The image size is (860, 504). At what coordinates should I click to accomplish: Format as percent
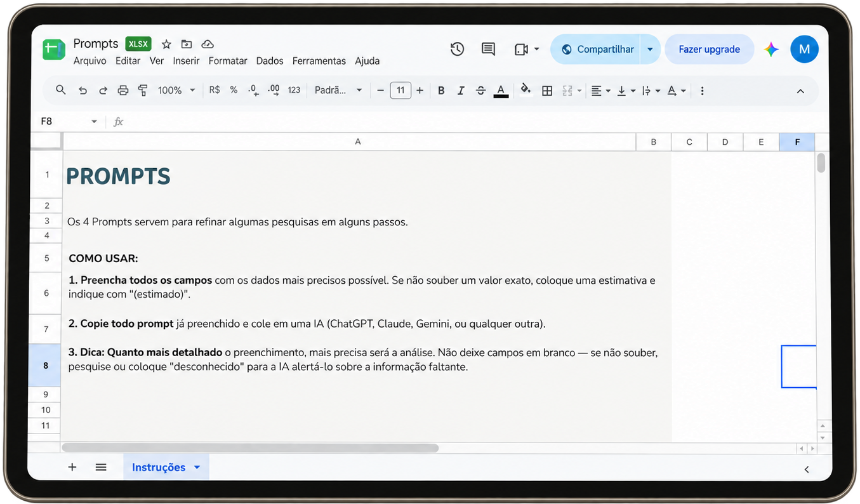pos(234,90)
